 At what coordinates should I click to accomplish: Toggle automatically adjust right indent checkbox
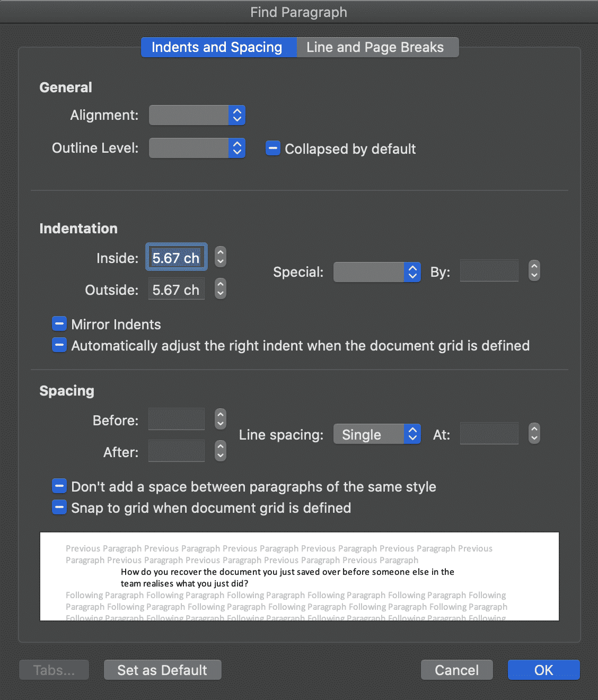[x=59, y=345]
